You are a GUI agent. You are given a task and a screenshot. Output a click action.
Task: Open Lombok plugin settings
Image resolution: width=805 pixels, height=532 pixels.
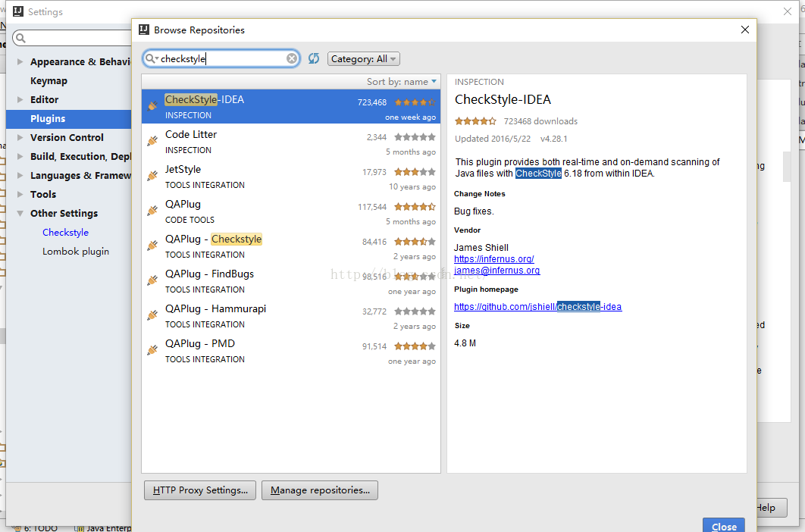[x=76, y=252]
